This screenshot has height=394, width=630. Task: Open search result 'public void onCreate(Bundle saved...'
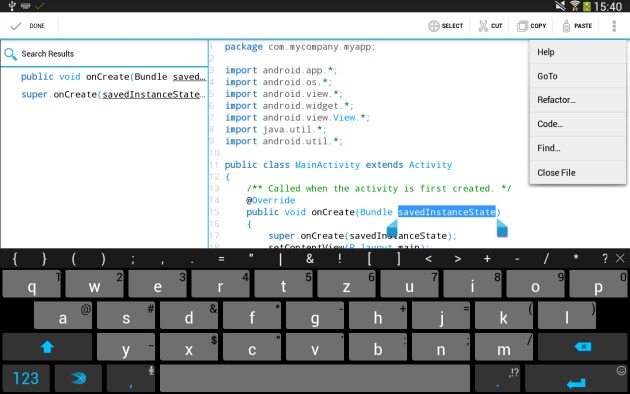113,77
